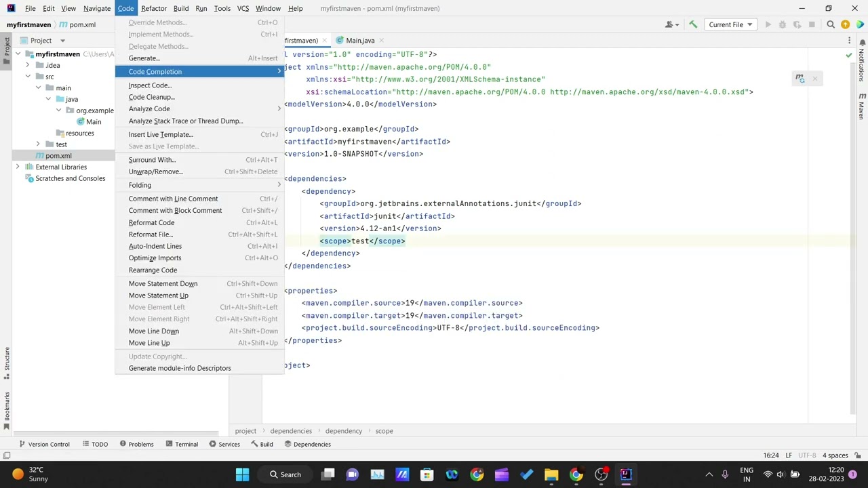Switch to IntelliJ IDEA taskbar icon
868x488 pixels.
coord(625,474)
